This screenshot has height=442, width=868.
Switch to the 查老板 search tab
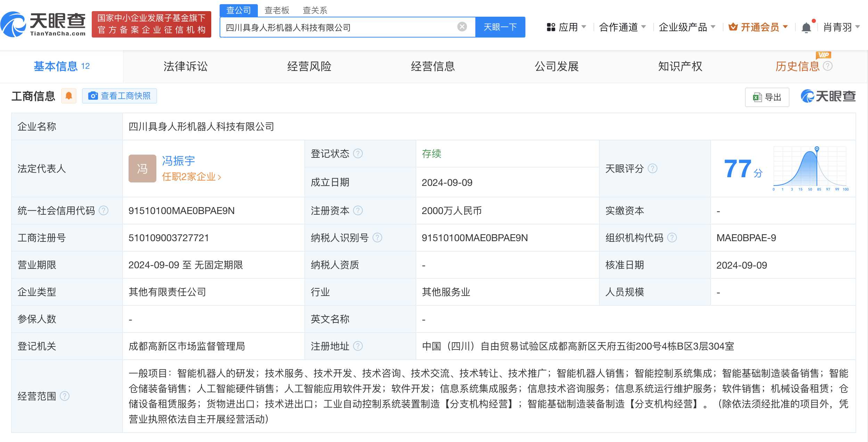276,10
